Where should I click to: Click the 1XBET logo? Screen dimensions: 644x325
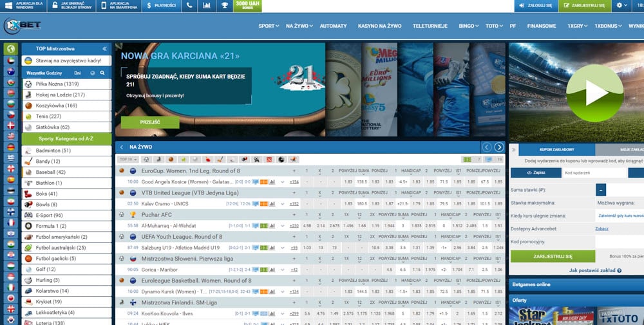pyautogui.click(x=22, y=26)
